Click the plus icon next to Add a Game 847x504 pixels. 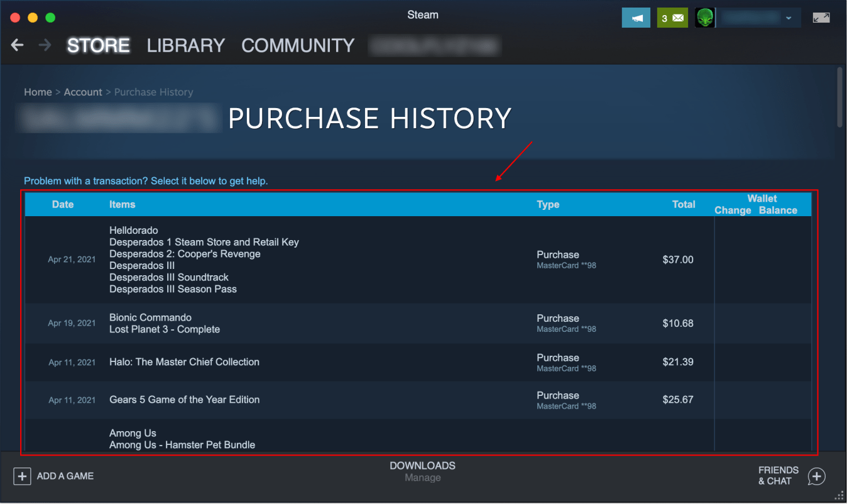pos(22,476)
